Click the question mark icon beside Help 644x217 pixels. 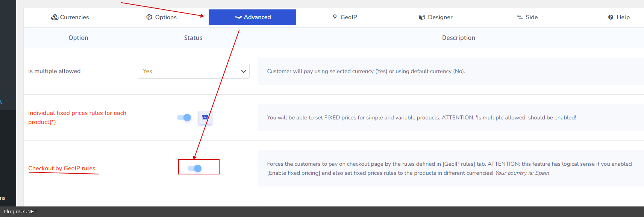click(611, 17)
